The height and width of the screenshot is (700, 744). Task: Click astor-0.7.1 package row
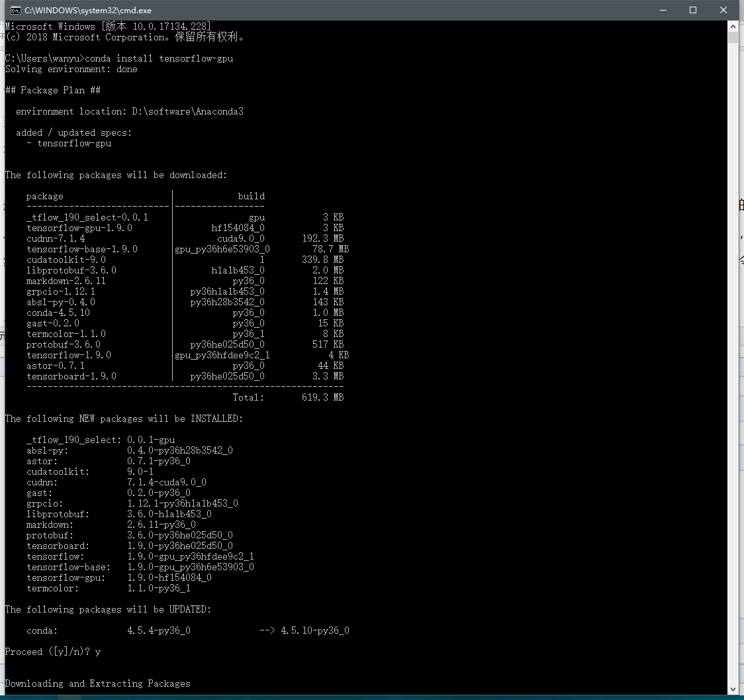click(x=185, y=366)
